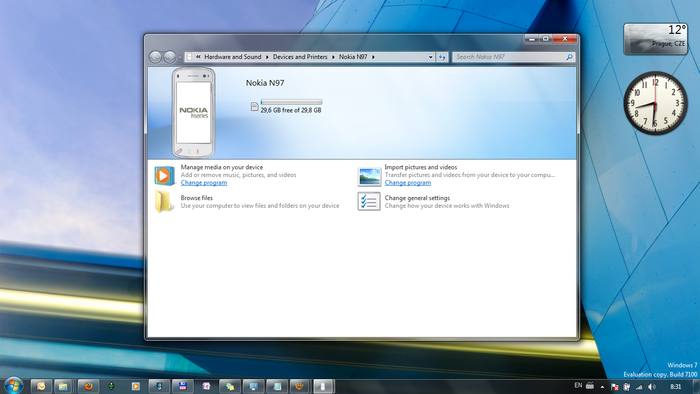Open the EN language selector
This screenshot has height=394, width=700.
[578, 386]
